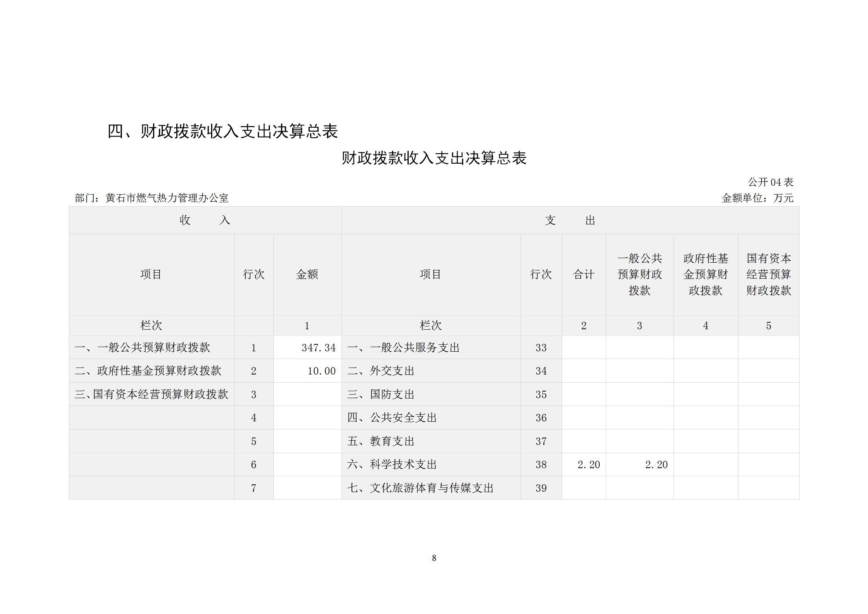Image resolution: width=868 pixels, height=614 pixels.
Task: Click the 国有资本经营预算财政拨款 column header
Action: point(768,274)
